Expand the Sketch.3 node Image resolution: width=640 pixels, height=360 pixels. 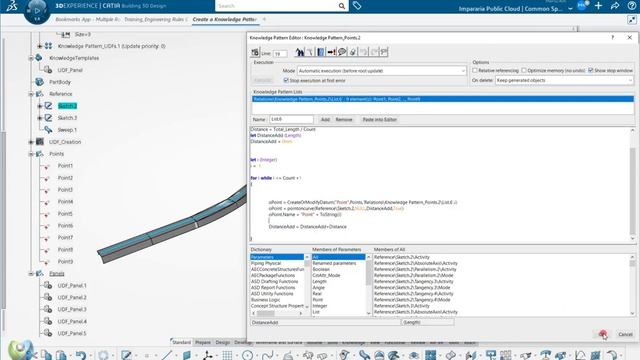(x=40, y=118)
